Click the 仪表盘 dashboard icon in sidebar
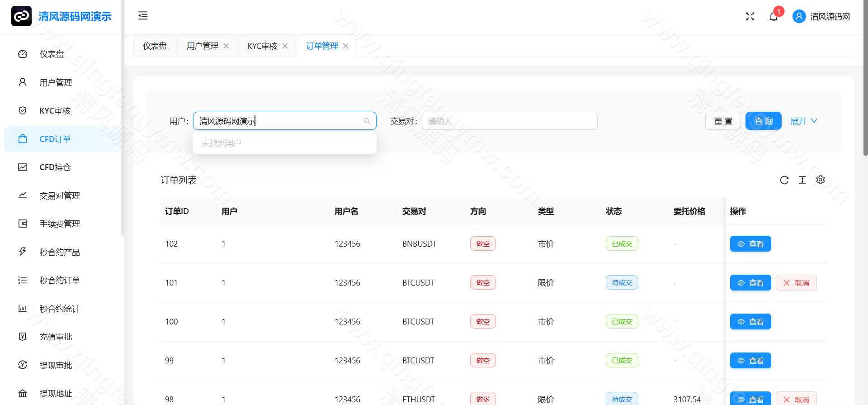Screen dimensions: 868x405 pyautogui.click(x=23, y=54)
